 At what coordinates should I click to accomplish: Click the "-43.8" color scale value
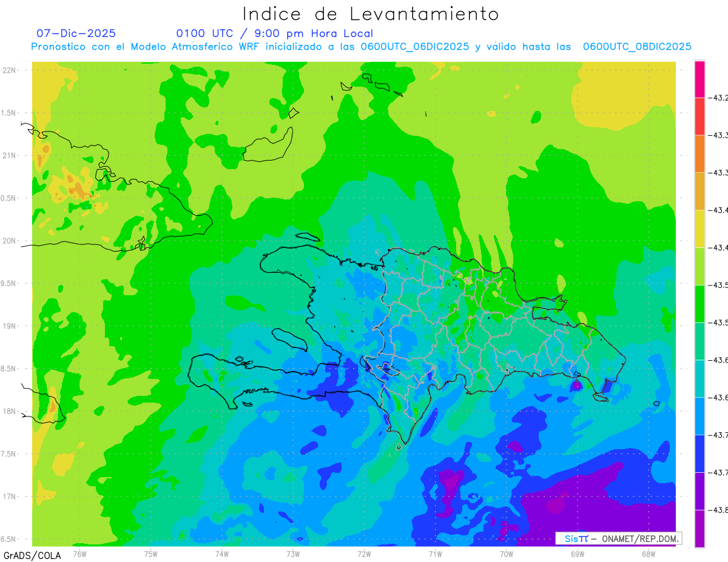718,510
